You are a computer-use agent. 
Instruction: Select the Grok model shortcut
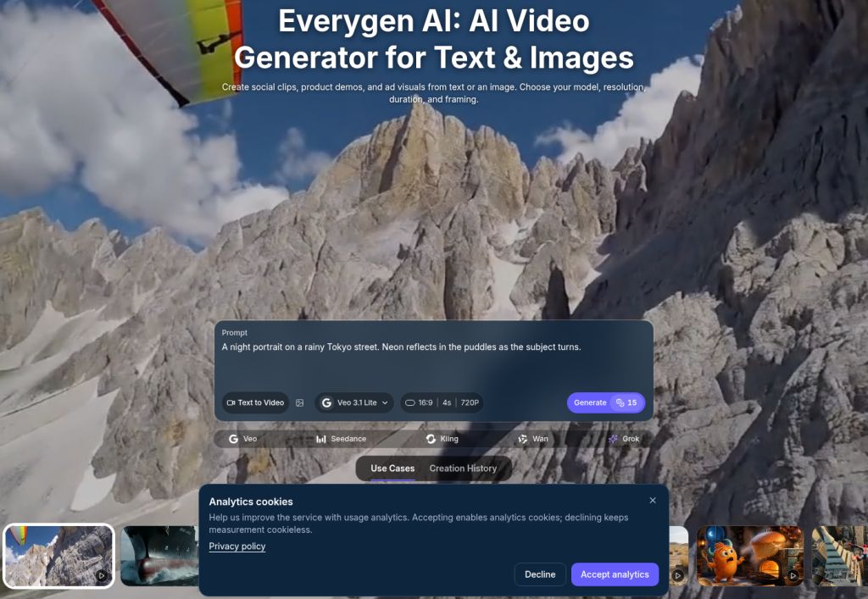click(624, 439)
